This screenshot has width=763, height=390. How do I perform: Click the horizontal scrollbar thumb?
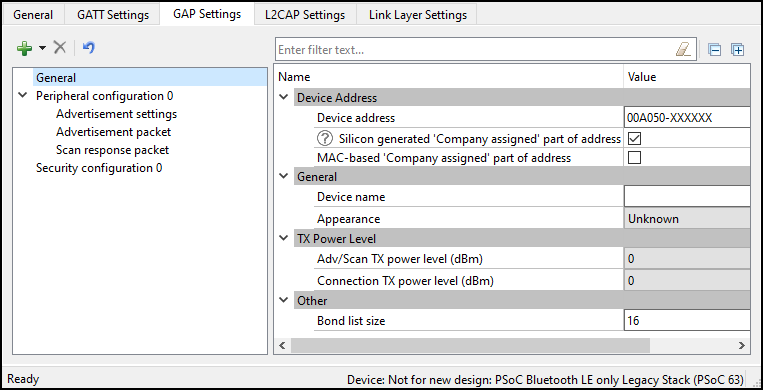tap(470, 345)
